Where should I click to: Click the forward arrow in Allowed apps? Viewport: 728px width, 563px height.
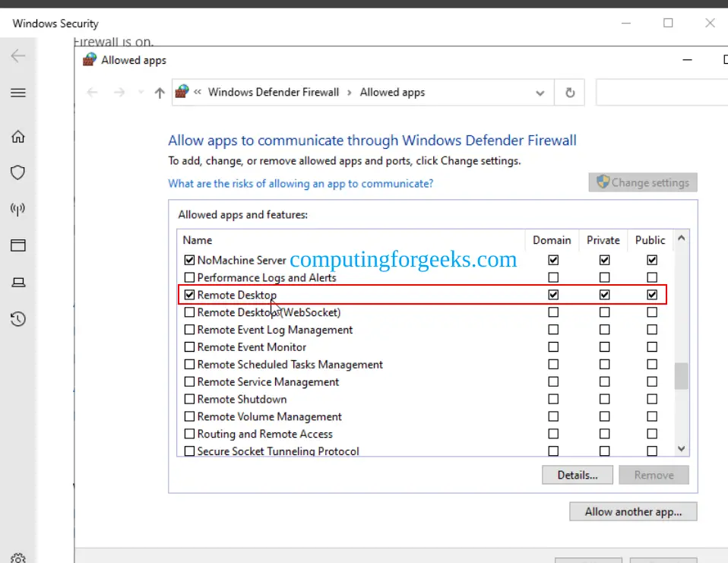point(119,93)
